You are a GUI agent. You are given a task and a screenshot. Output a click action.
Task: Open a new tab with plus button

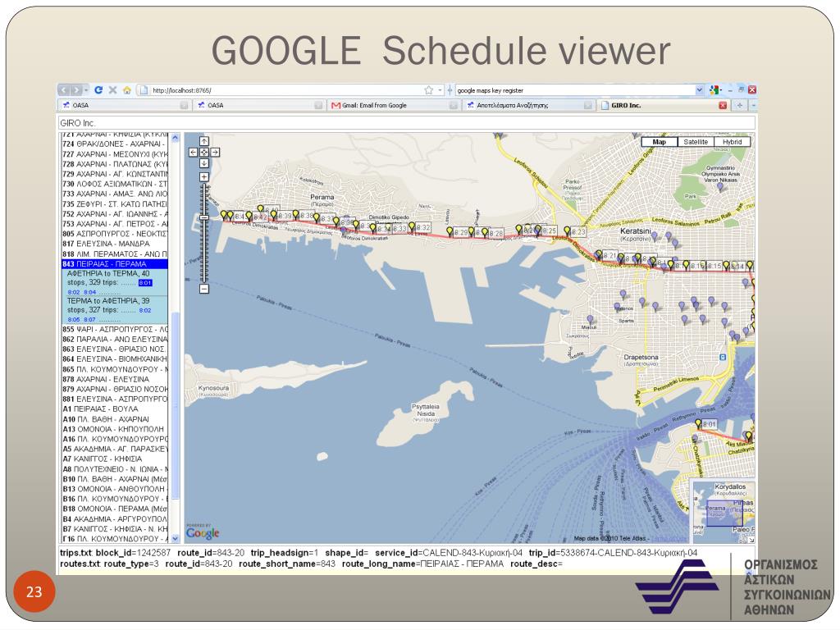tap(740, 105)
